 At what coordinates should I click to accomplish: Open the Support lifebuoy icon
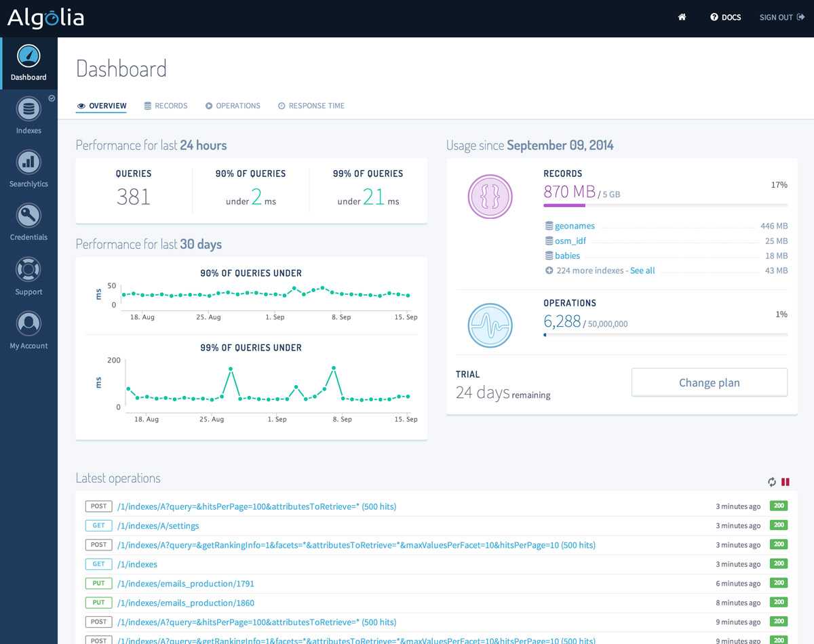(x=28, y=270)
